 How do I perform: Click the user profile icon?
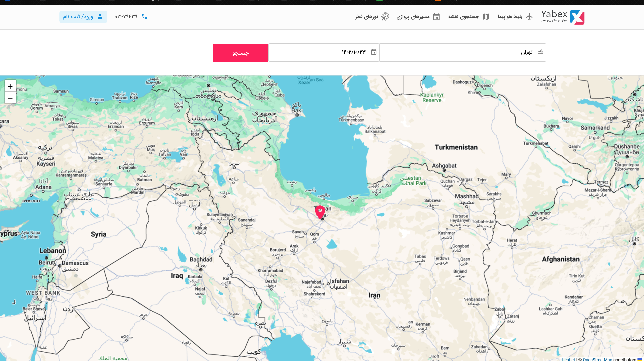(100, 16)
